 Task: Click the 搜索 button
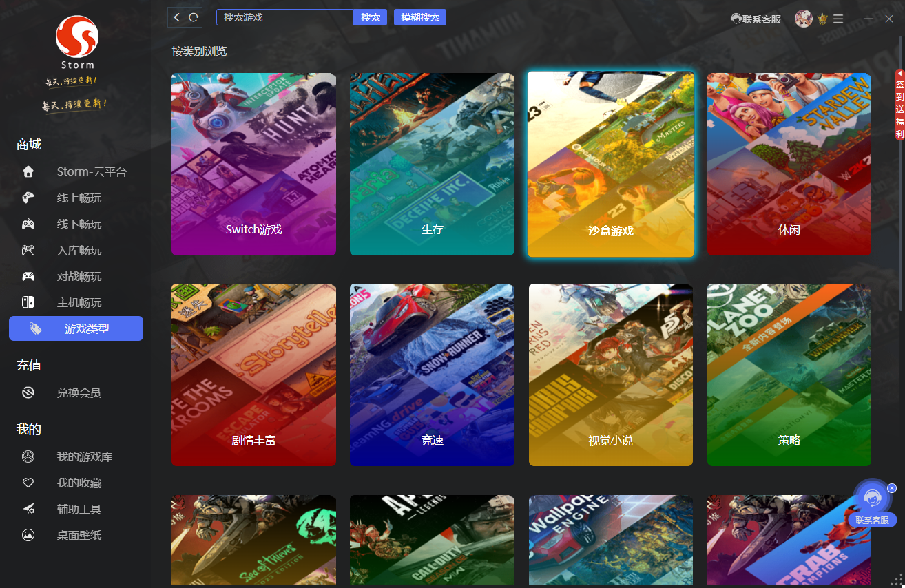tap(371, 17)
